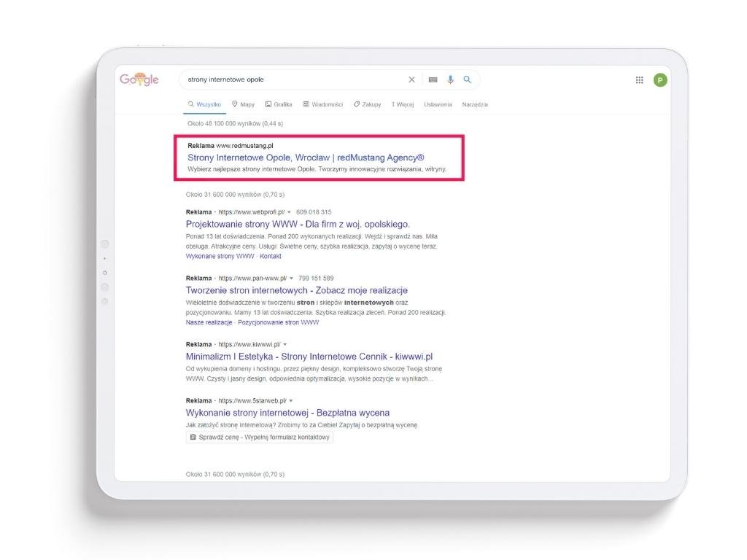747x560 pixels.
Task: Open the Wiadomości tab
Action: 323,104
